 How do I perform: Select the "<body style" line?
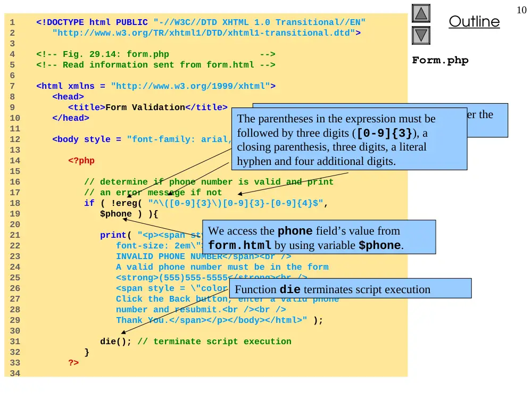point(142,139)
